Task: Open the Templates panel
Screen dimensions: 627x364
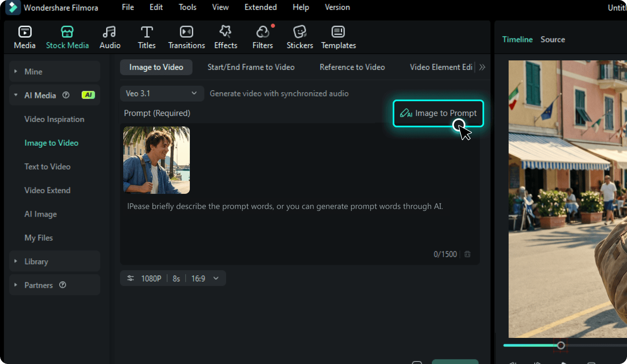Action: [338, 37]
